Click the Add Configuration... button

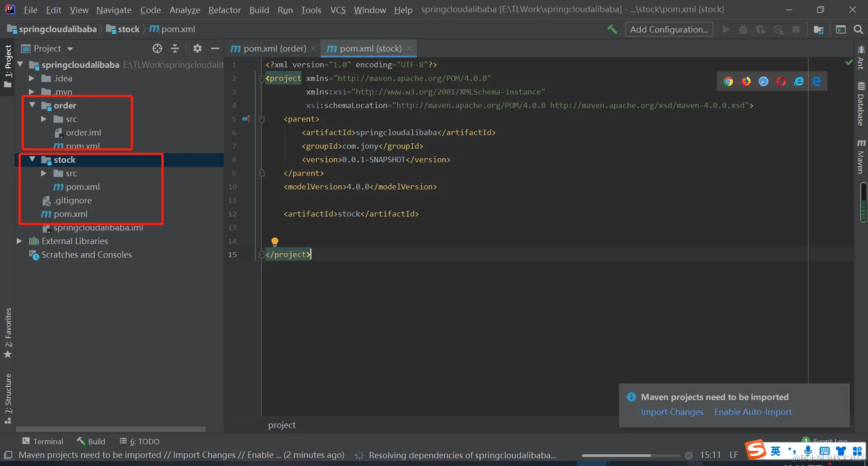669,29
